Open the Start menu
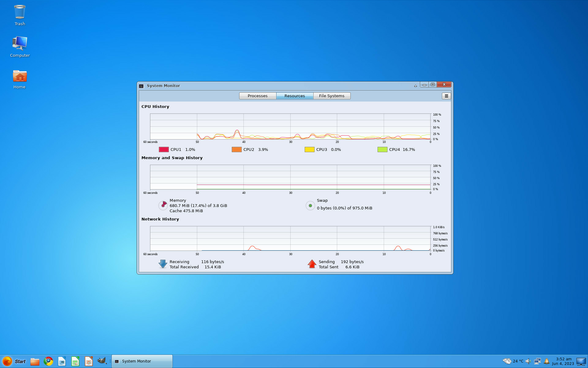 pyautogui.click(x=14, y=361)
